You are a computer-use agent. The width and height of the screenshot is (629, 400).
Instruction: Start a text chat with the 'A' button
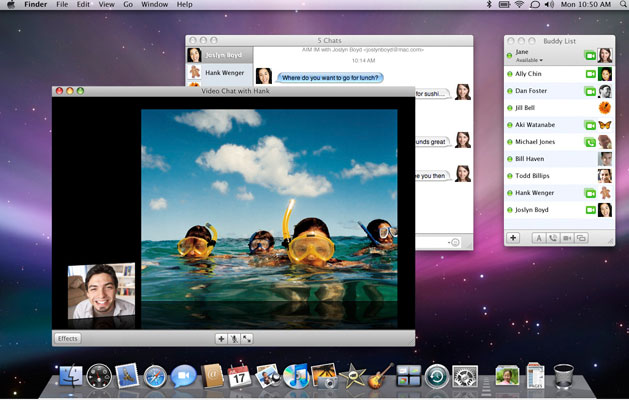[538, 238]
